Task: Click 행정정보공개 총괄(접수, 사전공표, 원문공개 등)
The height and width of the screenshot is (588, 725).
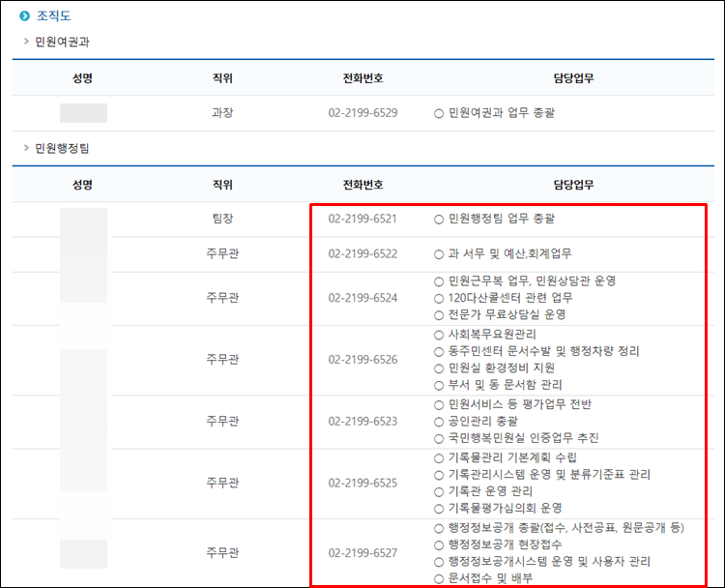Action: (x=566, y=528)
